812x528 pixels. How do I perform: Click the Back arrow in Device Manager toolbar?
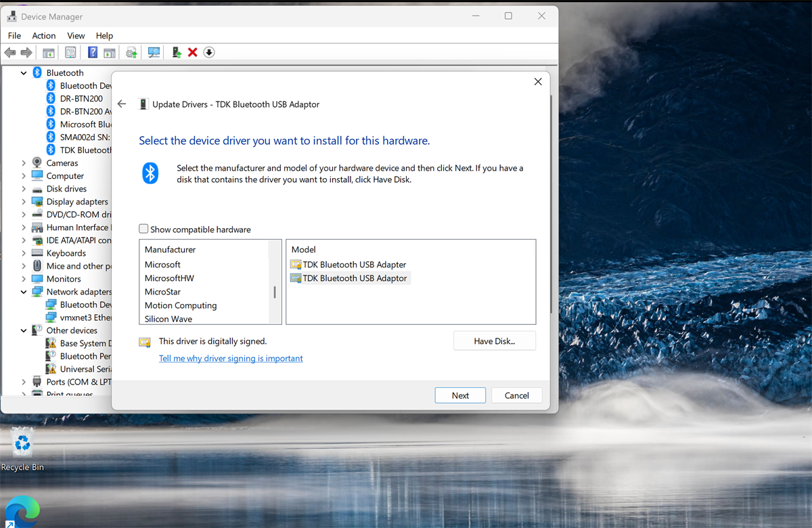pos(10,53)
